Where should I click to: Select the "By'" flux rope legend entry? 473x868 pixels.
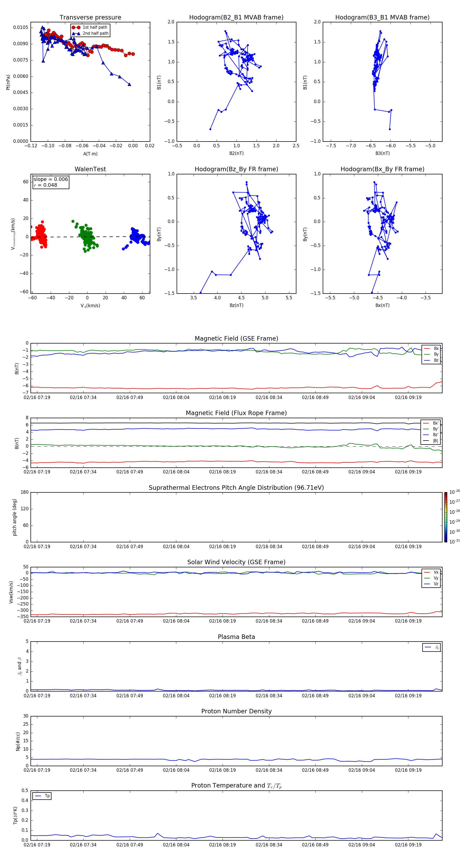click(431, 429)
